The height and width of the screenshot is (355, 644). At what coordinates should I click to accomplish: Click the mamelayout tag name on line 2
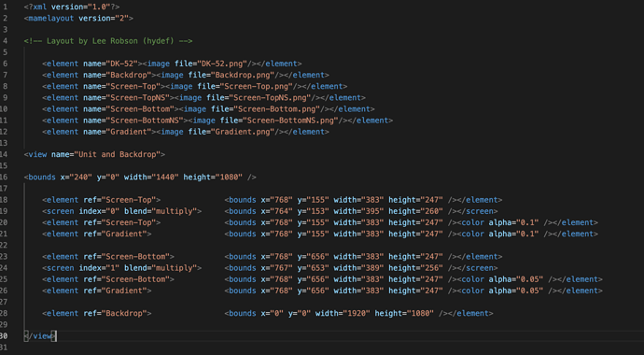[x=51, y=19]
